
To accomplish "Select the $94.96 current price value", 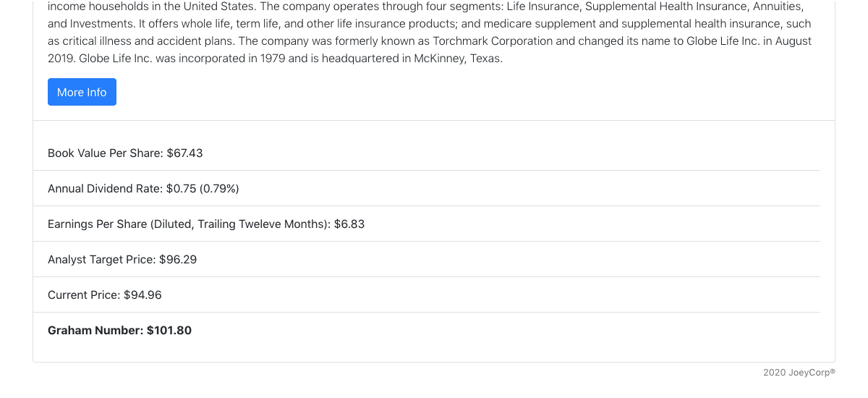I will (x=142, y=295).
